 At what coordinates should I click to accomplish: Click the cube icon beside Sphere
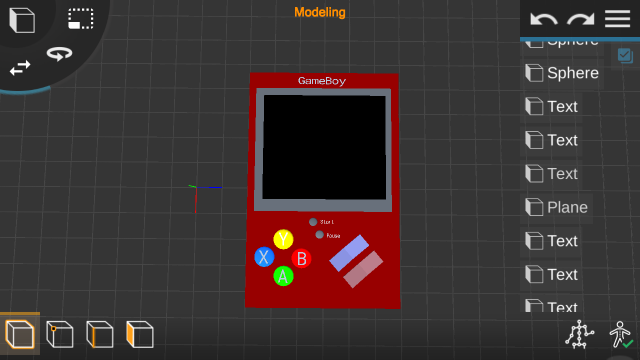(534, 73)
